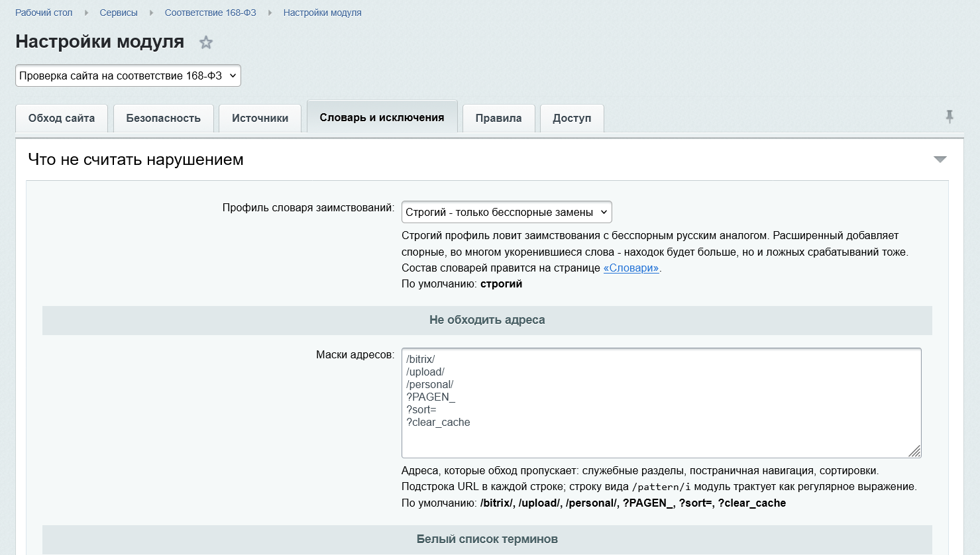Go to the 'Правила' tab
The image size is (980, 555).
click(498, 119)
